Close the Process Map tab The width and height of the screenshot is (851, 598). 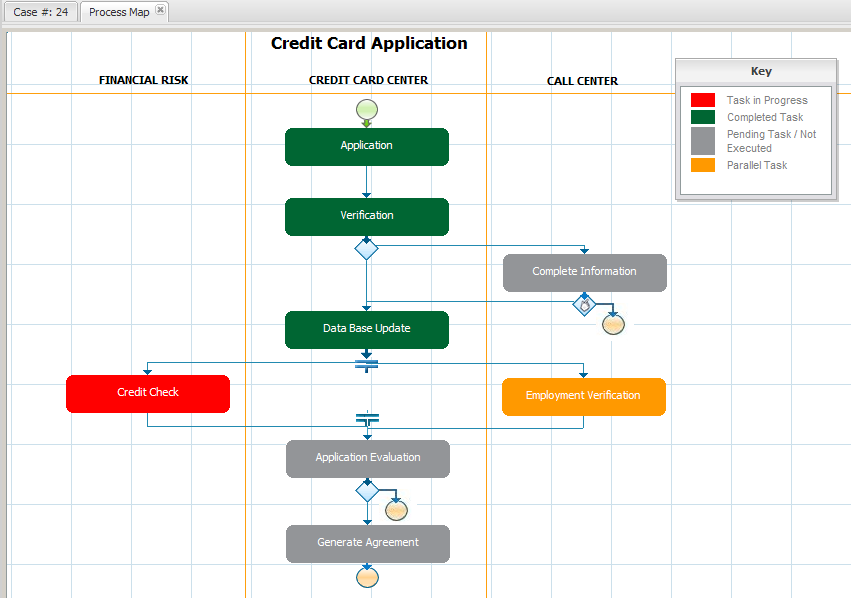point(160,10)
